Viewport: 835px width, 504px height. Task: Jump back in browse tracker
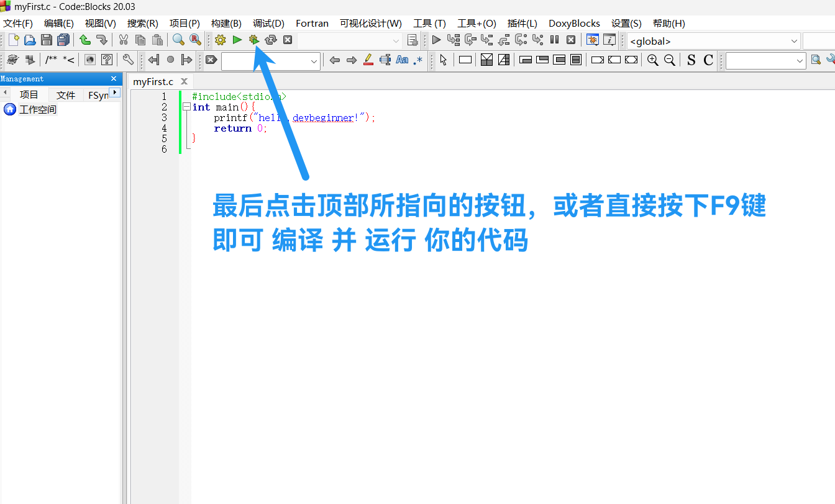pyautogui.click(x=153, y=60)
